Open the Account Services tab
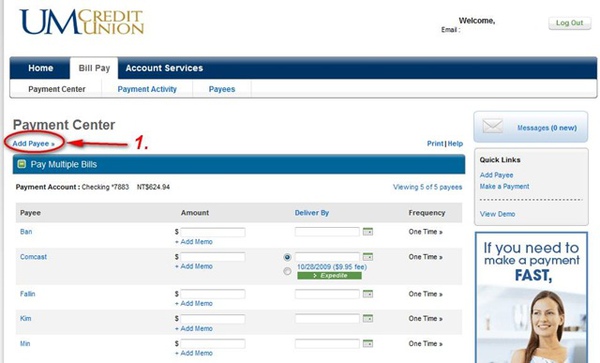 (164, 68)
